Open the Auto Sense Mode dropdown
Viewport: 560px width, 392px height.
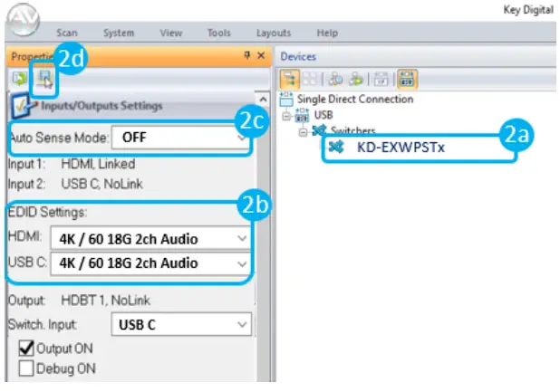pos(181,138)
